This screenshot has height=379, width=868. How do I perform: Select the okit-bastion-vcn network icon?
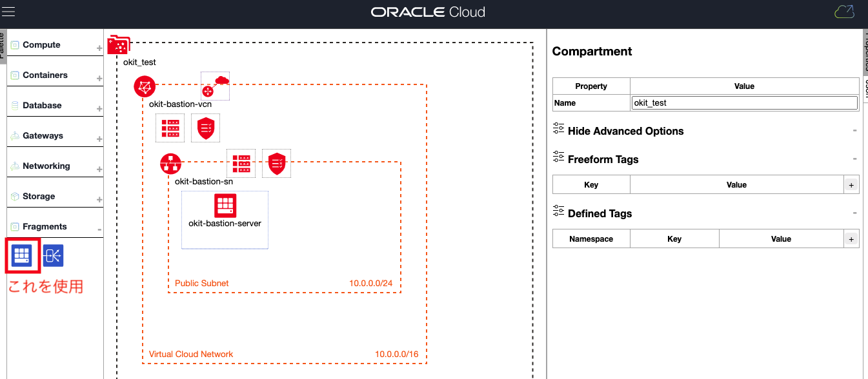(x=145, y=87)
